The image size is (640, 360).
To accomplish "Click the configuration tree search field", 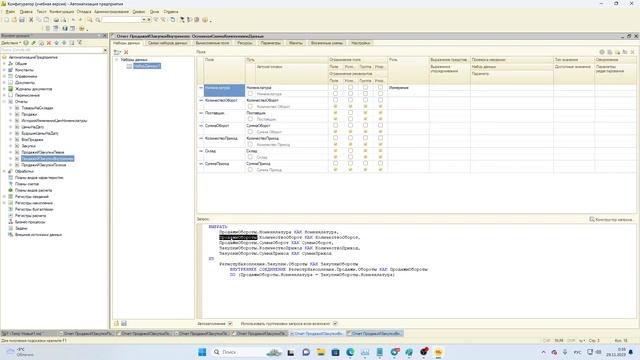I will pos(51,50).
